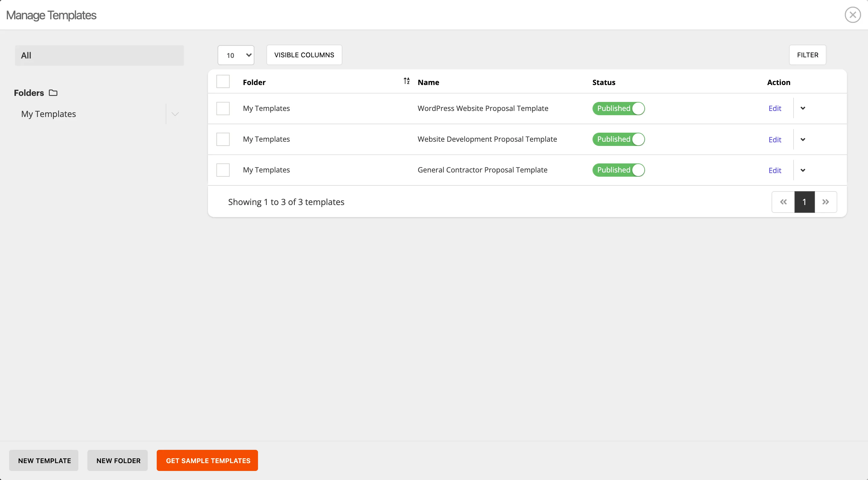868x480 pixels.
Task: Open action menu arrow for General Contractor template
Action: pyautogui.click(x=803, y=170)
